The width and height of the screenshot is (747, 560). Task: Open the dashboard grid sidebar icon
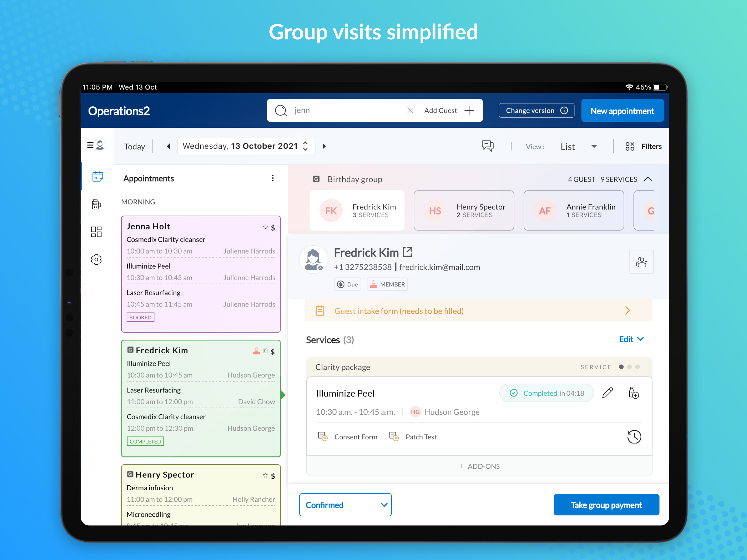[96, 232]
